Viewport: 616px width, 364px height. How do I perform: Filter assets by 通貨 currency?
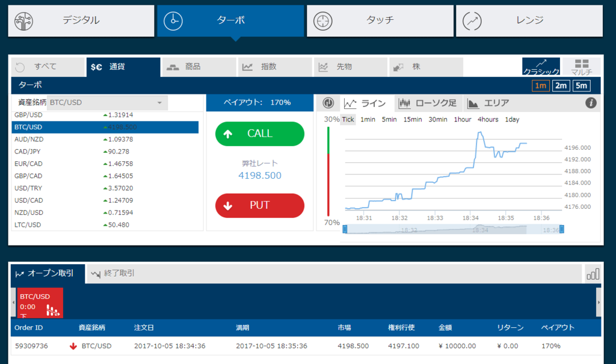click(123, 67)
